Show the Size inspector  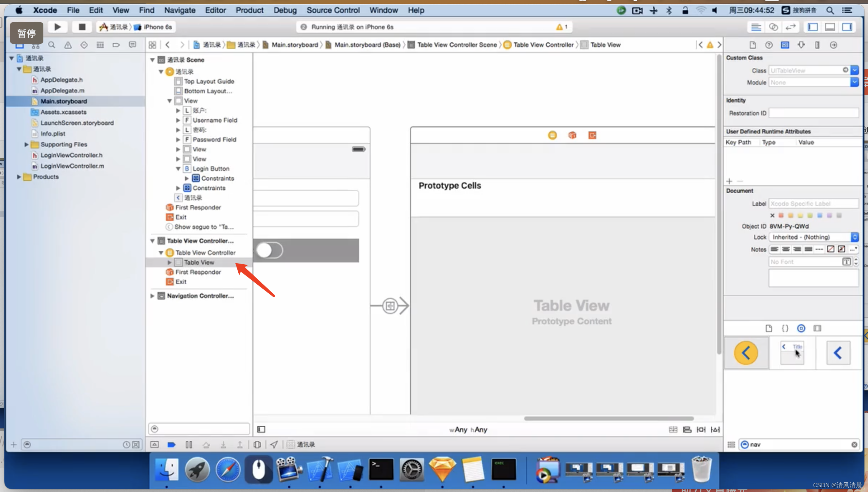point(817,45)
